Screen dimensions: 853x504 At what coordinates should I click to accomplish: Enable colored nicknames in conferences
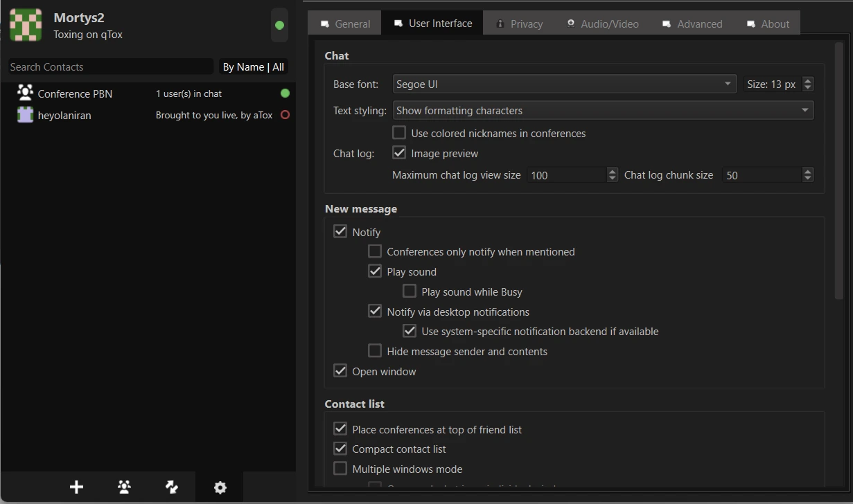click(x=399, y=133)
